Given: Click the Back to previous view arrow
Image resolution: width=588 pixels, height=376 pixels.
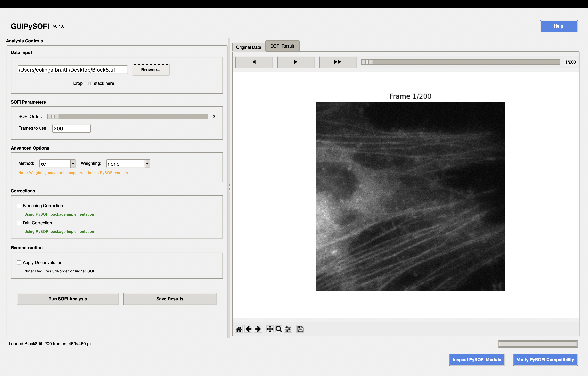Looking at the screenshot, I should (248, 329).
